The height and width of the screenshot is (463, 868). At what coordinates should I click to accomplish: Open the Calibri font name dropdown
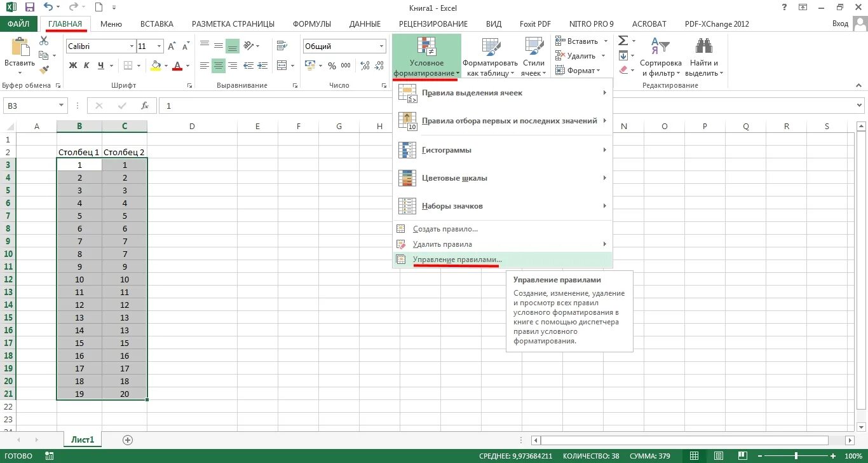click(x=132, y=46)
